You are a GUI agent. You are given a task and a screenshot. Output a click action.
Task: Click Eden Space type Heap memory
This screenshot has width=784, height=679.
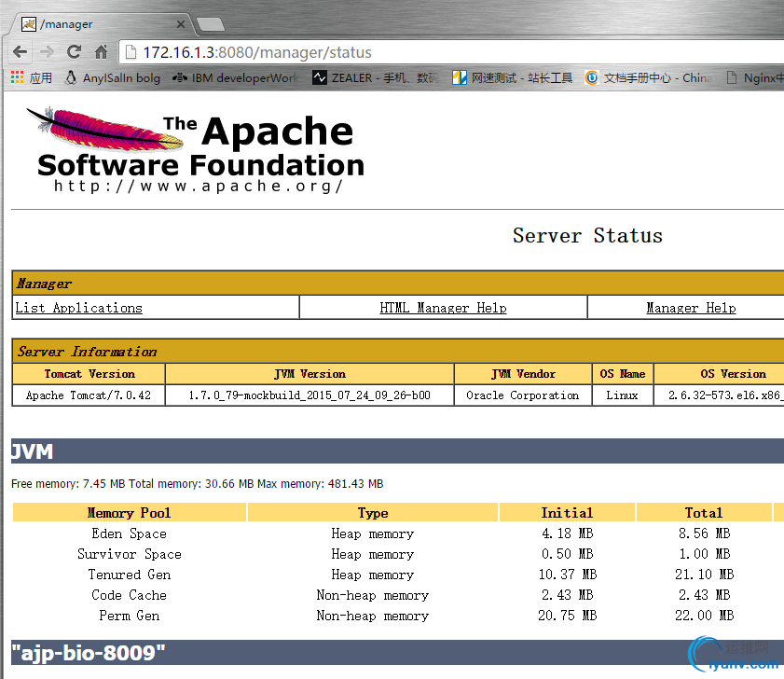pyautogui.click(x=373, y=533)
